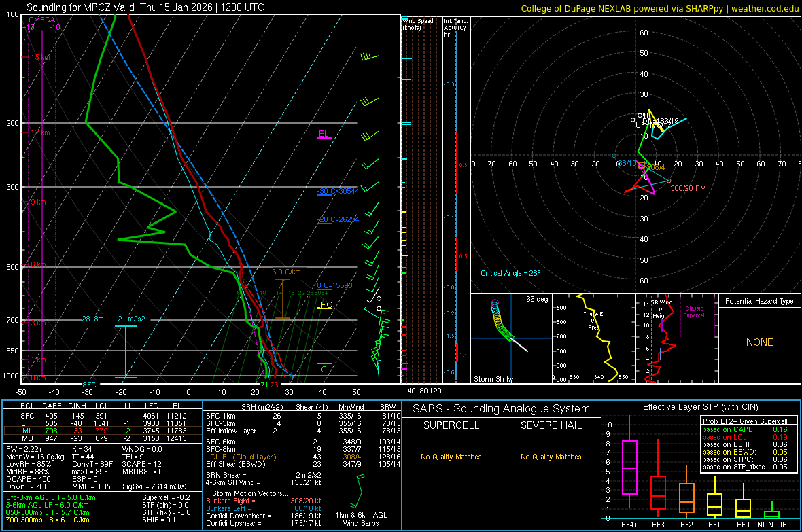Click the weather.cod.edu NEXLAB credit text

659,8
